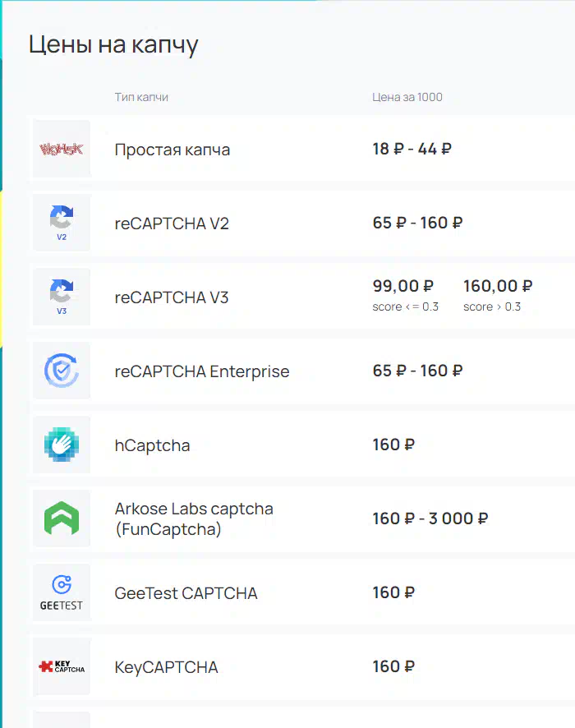Select the hCaptcha name
575x728 pixels.
pyautogui.click(x=152, y=445)
